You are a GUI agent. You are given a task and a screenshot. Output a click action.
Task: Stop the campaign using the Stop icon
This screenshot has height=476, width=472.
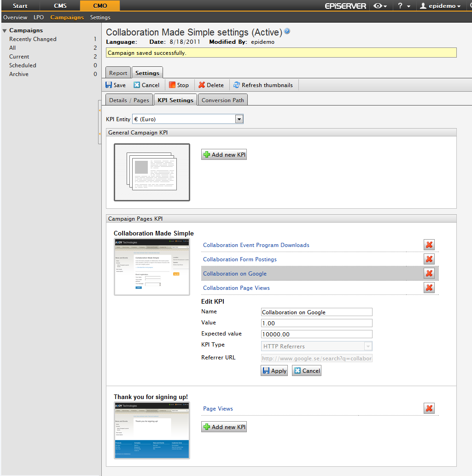click(x=179, y=85)
